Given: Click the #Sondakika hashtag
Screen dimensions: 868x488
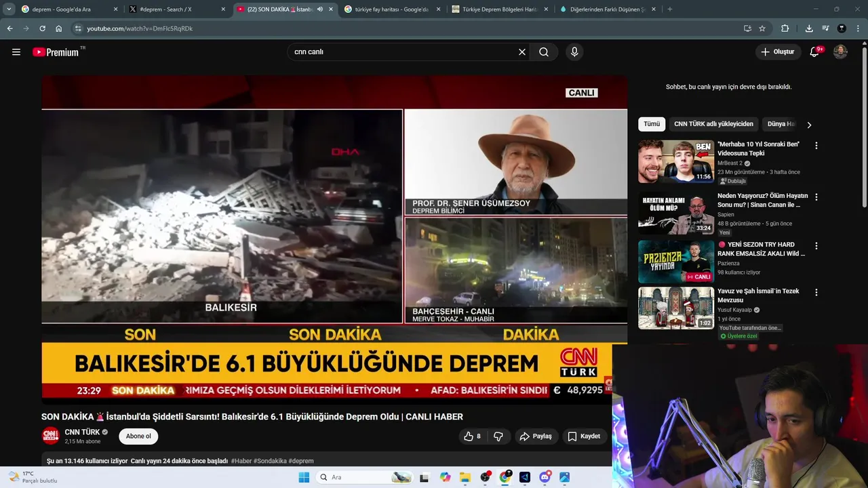Looking at the screenshot, I should [270, 461].
